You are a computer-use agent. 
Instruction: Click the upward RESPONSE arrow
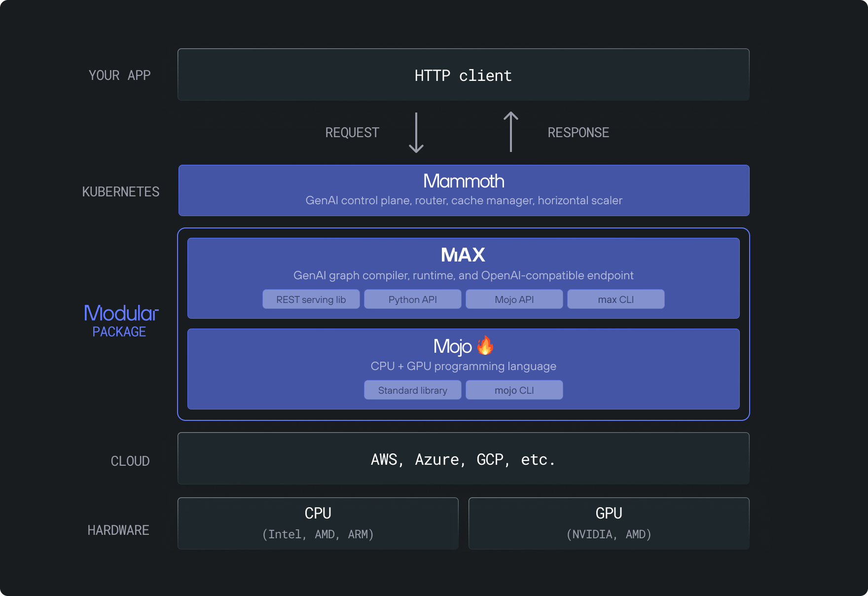point(511,132)
